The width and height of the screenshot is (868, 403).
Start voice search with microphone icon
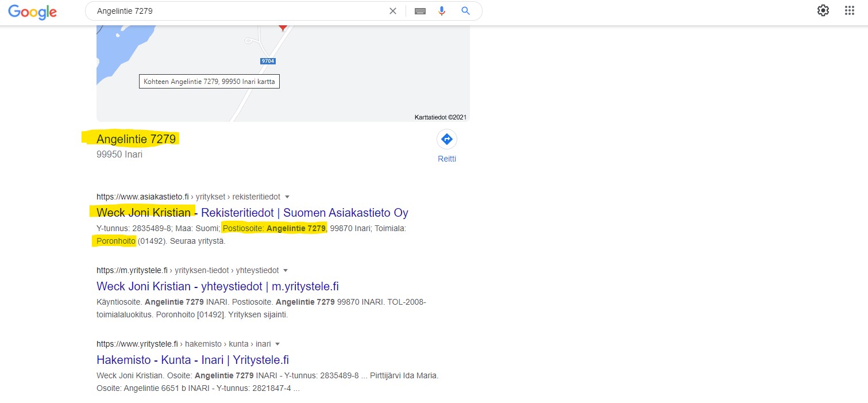442,11
